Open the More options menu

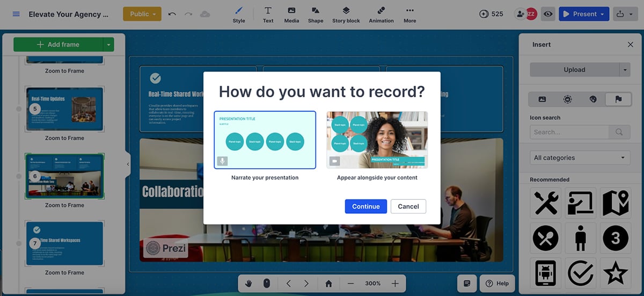pos(410,15)
